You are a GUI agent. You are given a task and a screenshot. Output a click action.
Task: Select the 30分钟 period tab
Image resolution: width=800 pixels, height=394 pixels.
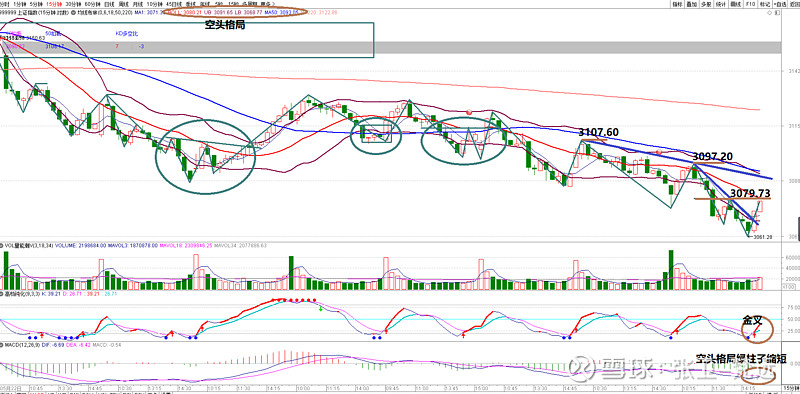pos(73,4)
